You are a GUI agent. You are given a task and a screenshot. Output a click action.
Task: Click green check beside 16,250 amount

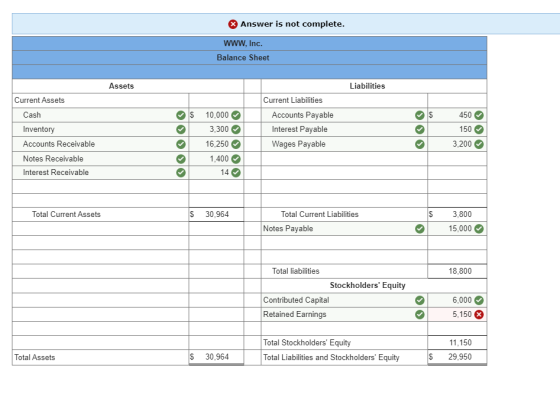point(236,144)
